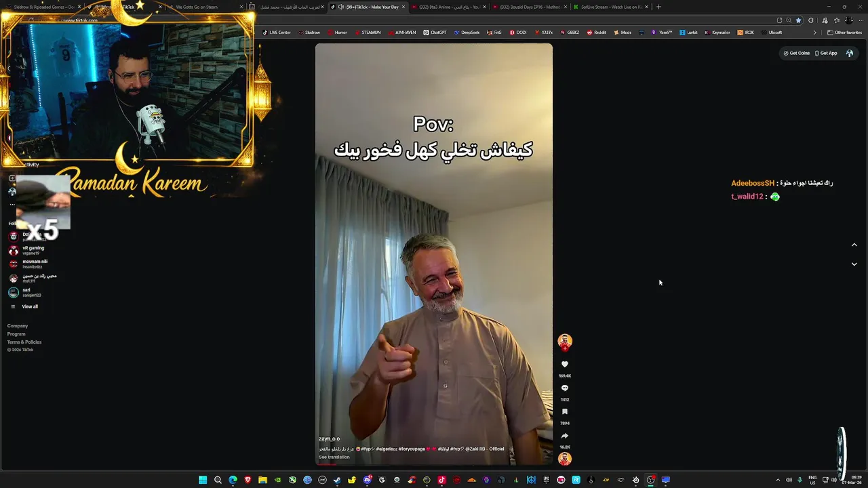This screenshot has height=488, width=868.
Task: Open the Windows Start menu
Action: pyautogui.click(x=203, y=480)
